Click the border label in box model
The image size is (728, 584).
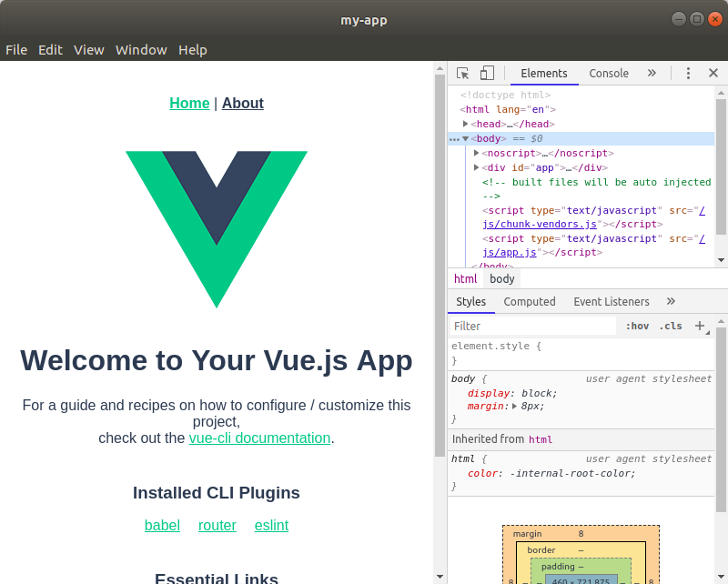[x=541, y=550]
